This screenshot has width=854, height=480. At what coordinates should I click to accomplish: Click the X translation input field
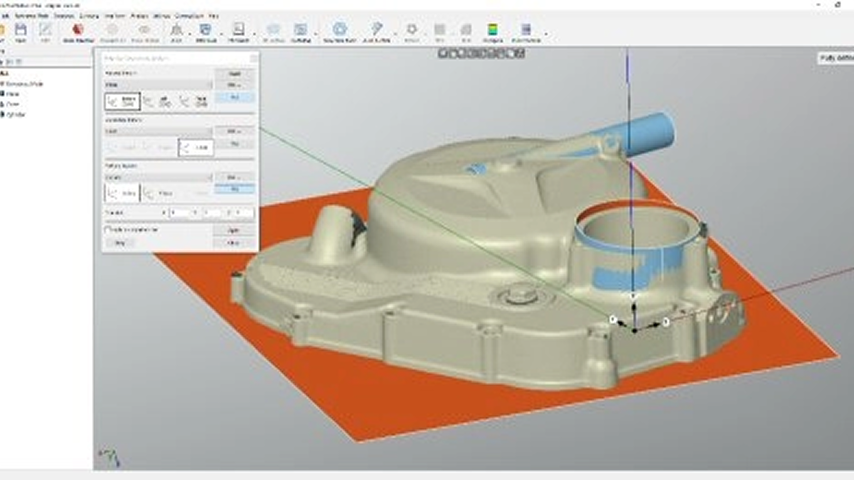click(180, 212)
